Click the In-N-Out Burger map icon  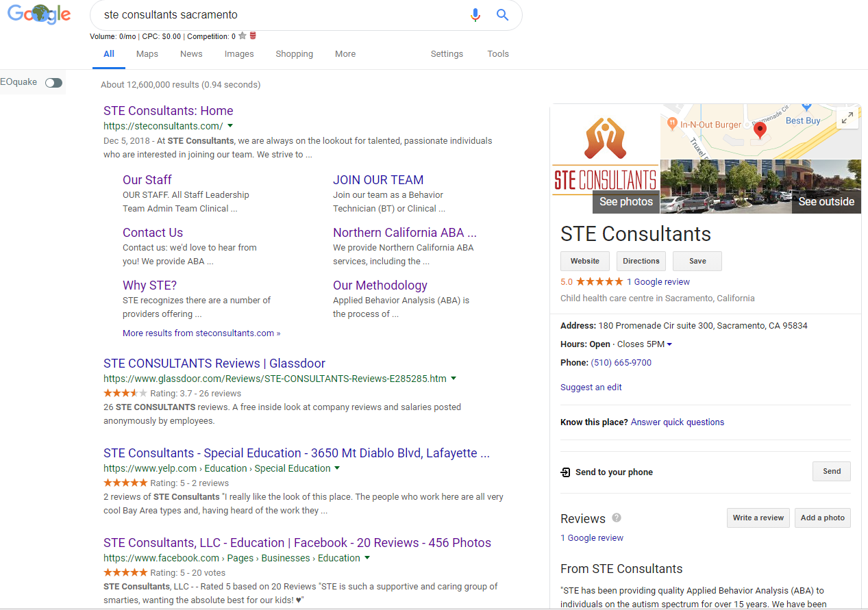click(x=673, y=125)
